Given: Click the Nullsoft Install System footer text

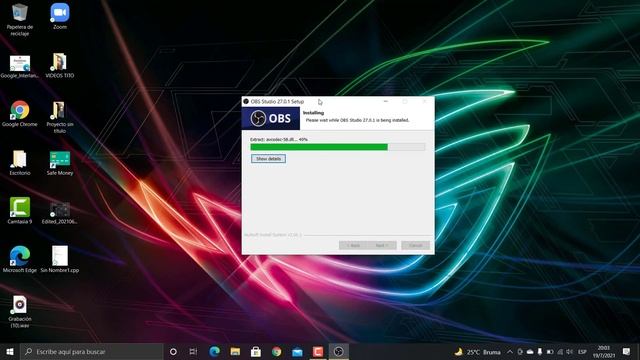Looking at the screenshot, I should (x=273, y=235).
